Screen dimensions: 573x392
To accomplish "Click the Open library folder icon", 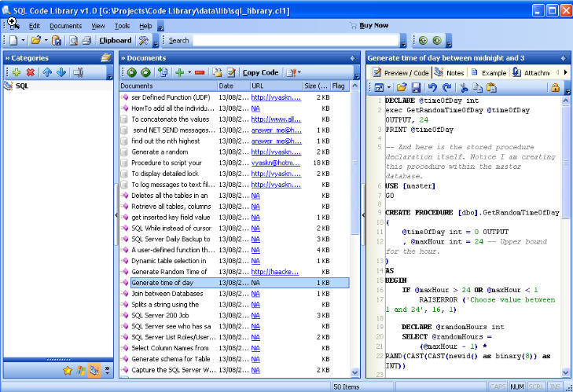I will 36,41.
